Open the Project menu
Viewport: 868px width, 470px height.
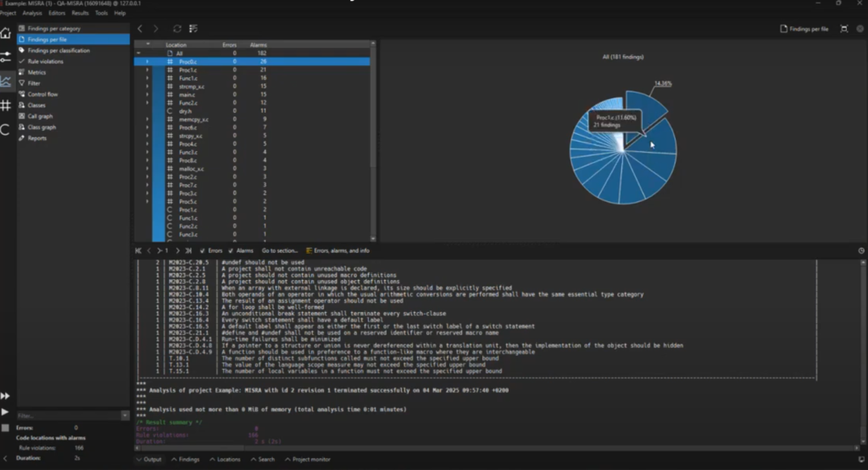coord(8,13)
